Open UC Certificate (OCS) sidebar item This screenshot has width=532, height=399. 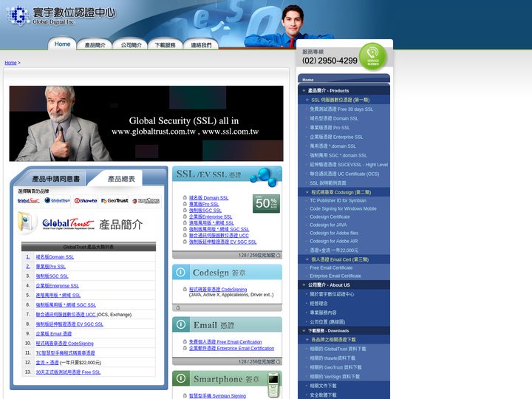[344, 174]
